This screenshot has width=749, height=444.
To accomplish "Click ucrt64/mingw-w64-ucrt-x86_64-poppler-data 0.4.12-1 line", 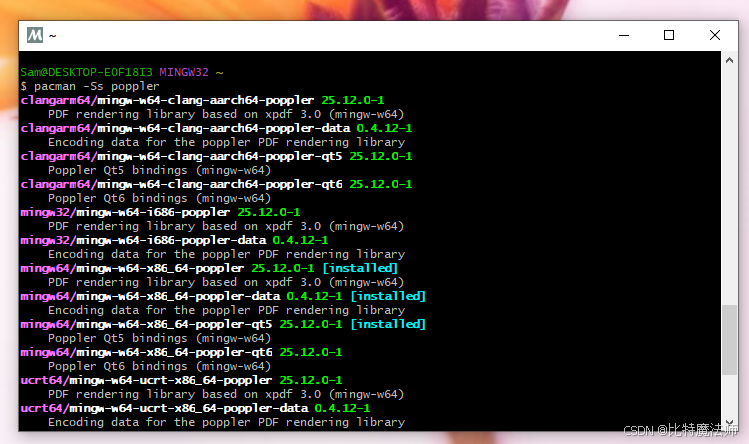I will 195,408.
